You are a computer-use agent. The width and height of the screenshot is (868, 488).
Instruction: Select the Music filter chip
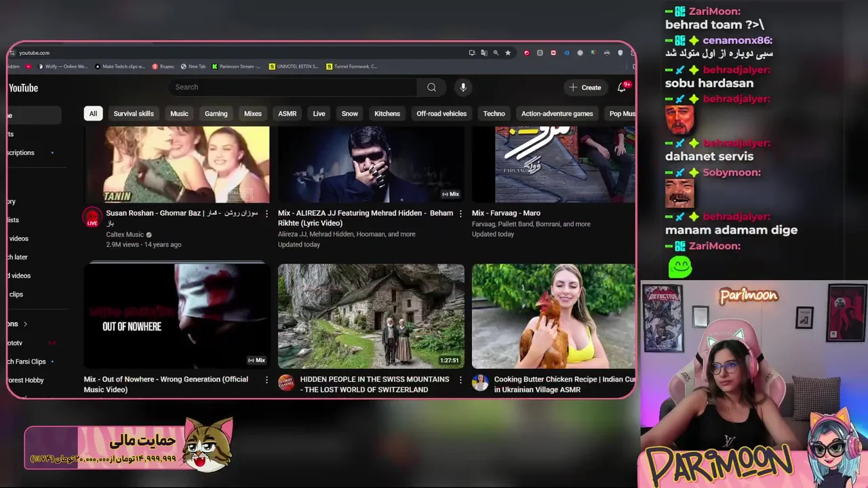tap(179, 114)
